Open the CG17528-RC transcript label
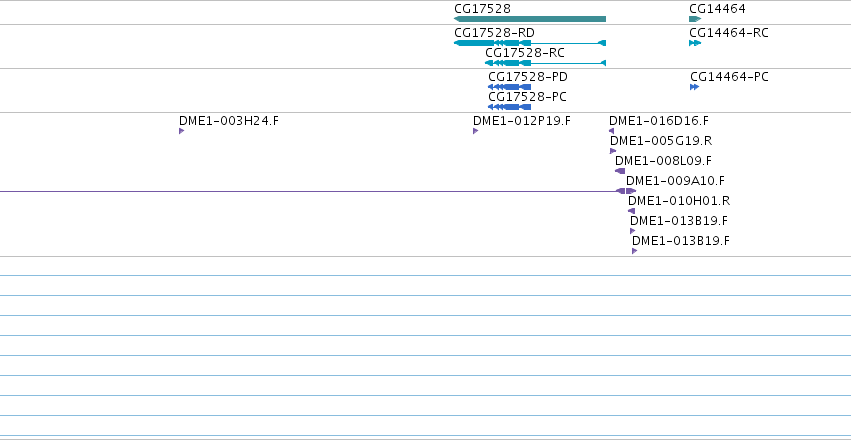Image resolution: width=851 pixels, height=440 pixels. pos(525,53)
